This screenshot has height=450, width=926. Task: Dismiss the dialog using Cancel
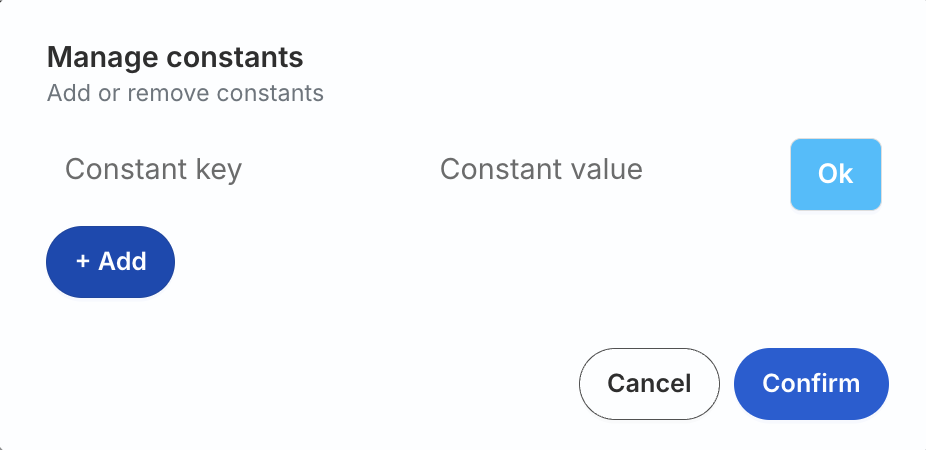(649, 384)
